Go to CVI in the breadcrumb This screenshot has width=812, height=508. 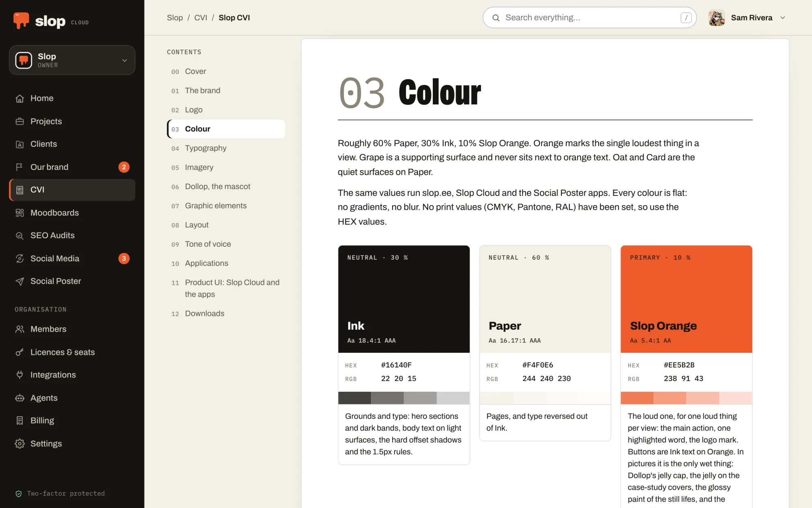pos(201,18)
